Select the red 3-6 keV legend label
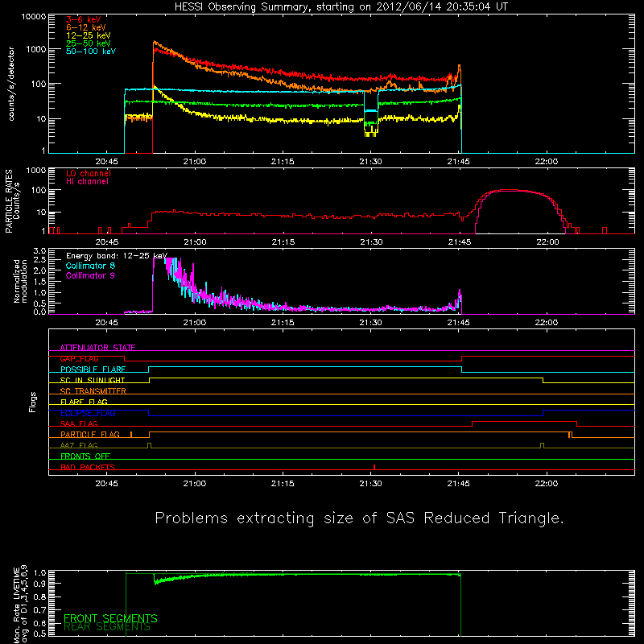Screen dimensions: 644x644 pos(84,19)
